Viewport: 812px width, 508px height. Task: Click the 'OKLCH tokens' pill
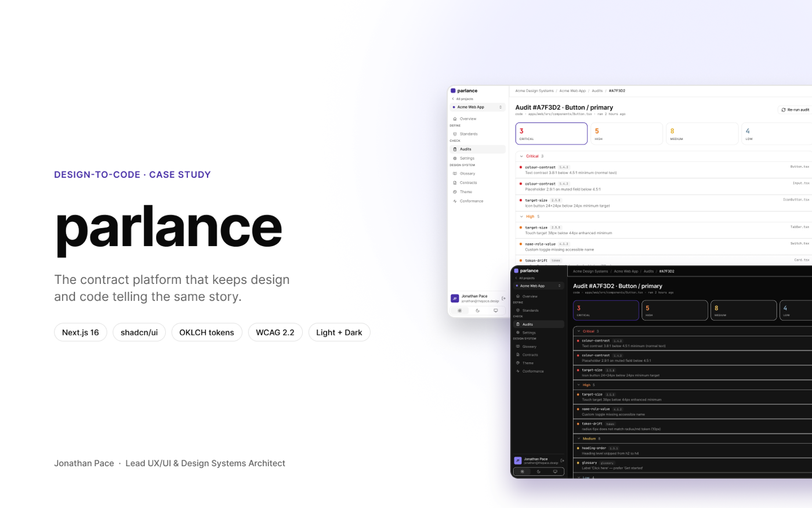(206, 333)
